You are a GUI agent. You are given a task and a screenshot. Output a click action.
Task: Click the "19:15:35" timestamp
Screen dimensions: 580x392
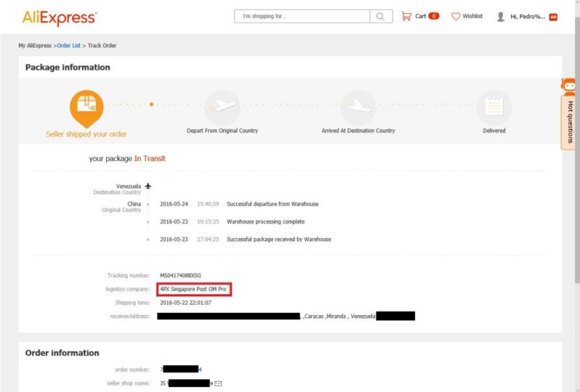tap(208, 222)
